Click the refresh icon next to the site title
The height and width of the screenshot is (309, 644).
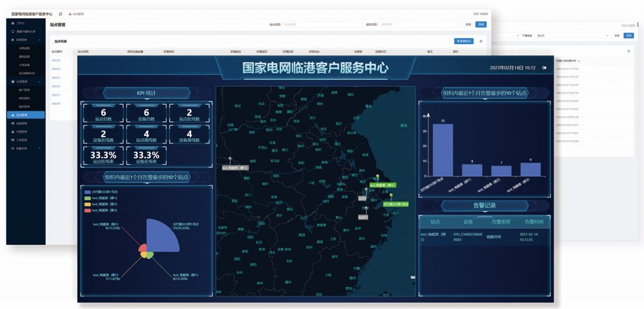[60, 14]
